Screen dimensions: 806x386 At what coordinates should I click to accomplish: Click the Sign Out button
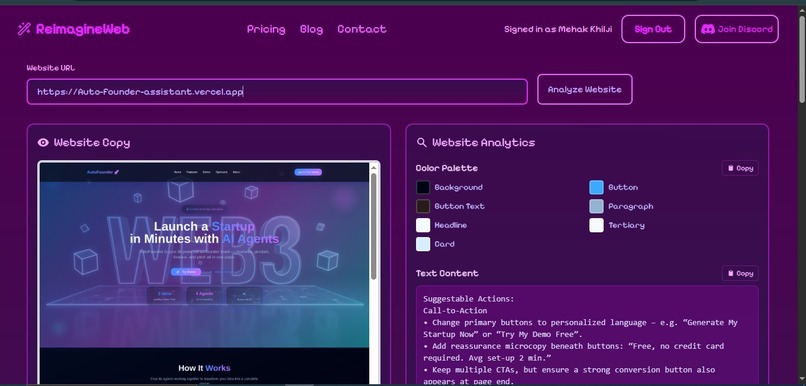653,29
